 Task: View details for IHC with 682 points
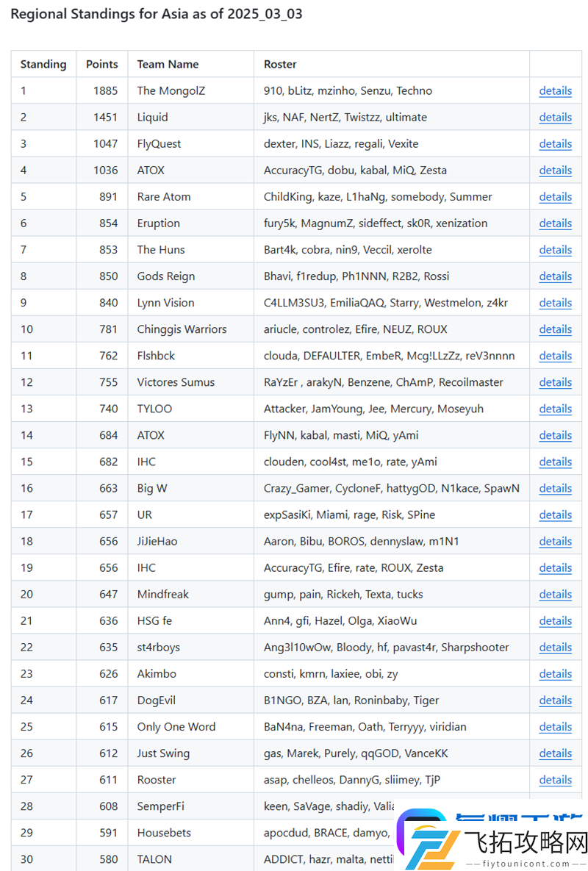555,462
